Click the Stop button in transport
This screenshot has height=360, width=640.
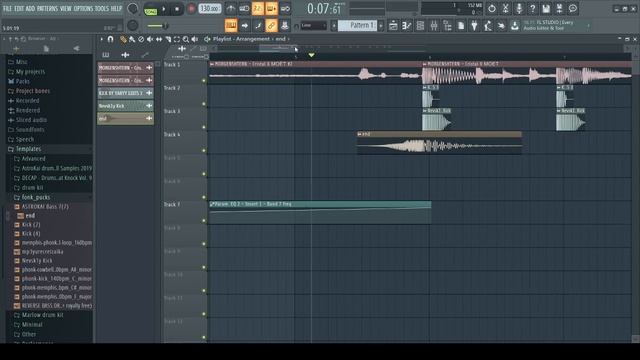[177, 9]
